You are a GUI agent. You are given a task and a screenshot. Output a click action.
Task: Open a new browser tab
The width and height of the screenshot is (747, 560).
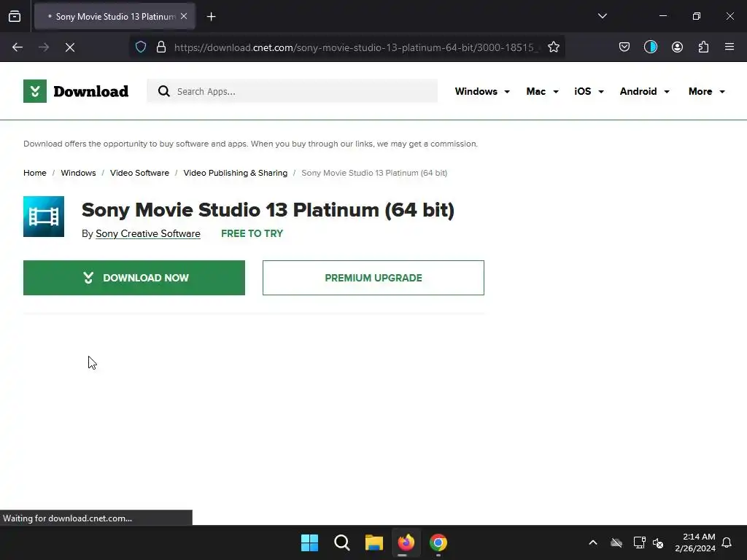(211, 17)
